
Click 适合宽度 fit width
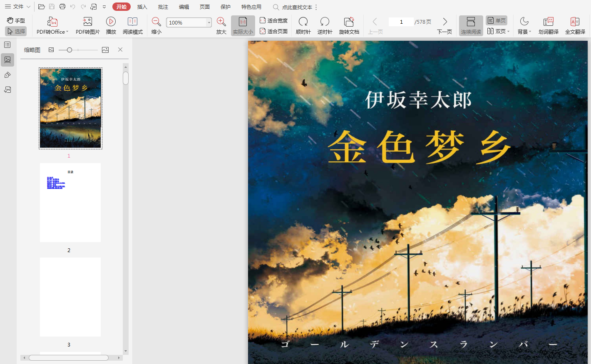[x=273, y=20]
